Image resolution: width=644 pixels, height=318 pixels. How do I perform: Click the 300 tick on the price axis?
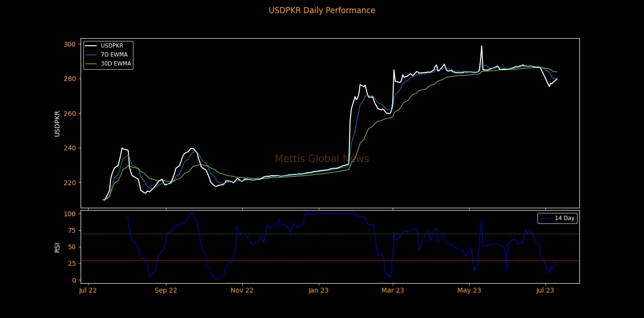69,44
